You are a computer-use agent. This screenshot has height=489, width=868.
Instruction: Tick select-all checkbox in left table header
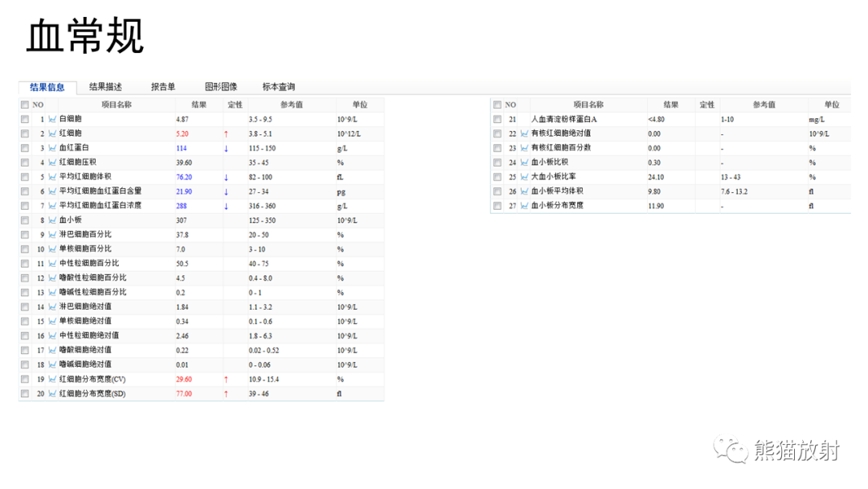[25, 105]
